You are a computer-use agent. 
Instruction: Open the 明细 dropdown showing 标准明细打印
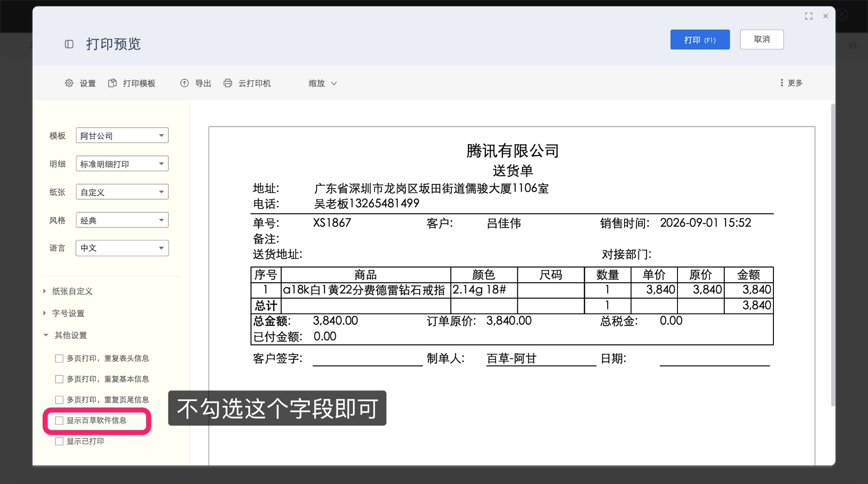coord(122,164)
